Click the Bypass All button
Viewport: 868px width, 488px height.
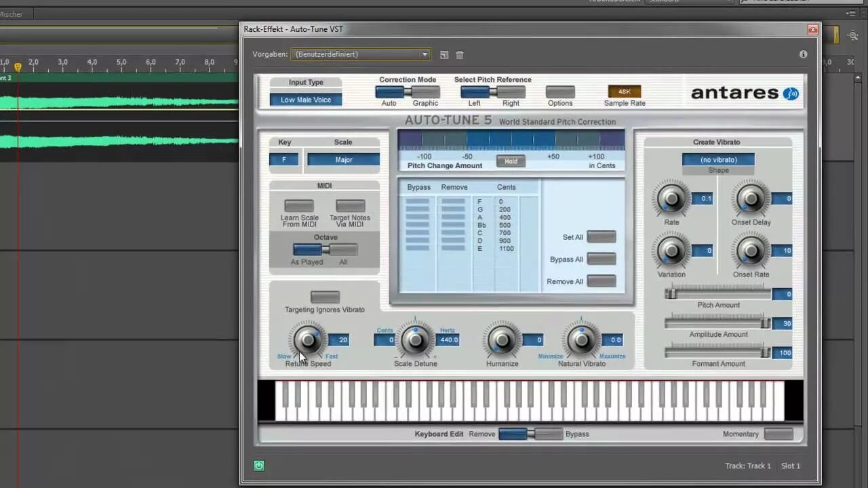(601, 259)
